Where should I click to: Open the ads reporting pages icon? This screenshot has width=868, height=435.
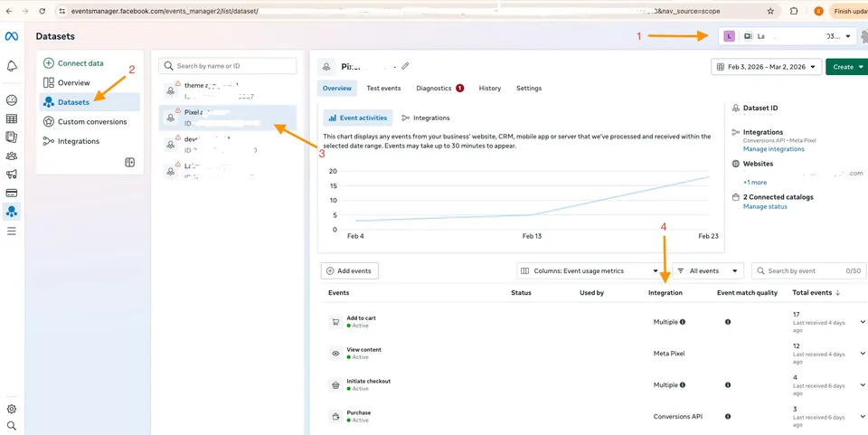12,137
